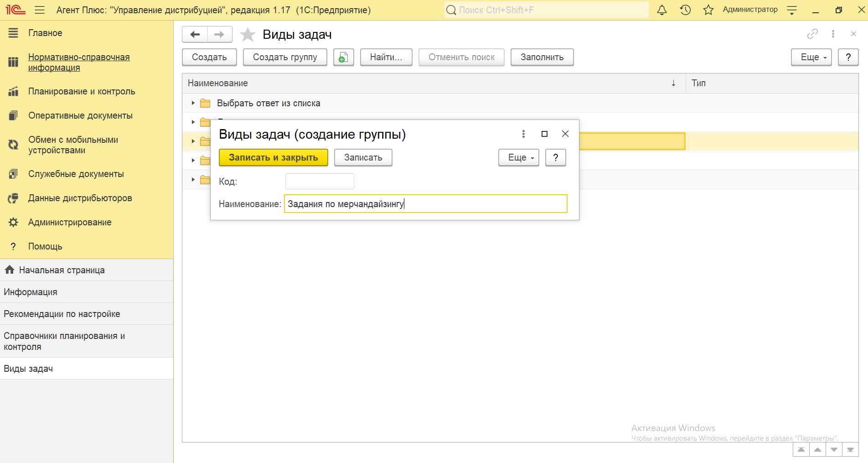The height and width of the screenshot is (463, 868).
Task: Click the Обмен с мобильными устройствами icon
Action: [x=13, y=145]
